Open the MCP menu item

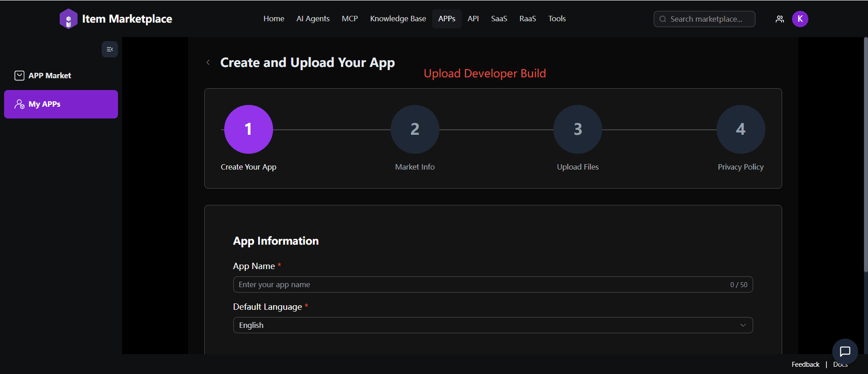350,19
